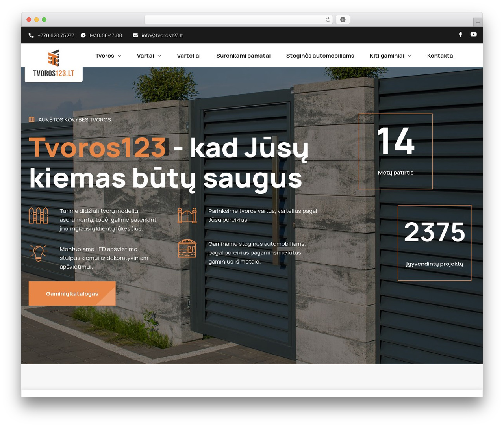This screenshot has width=504, height=427.
Task: Click the phone handset icon
Action: point(31,35)
